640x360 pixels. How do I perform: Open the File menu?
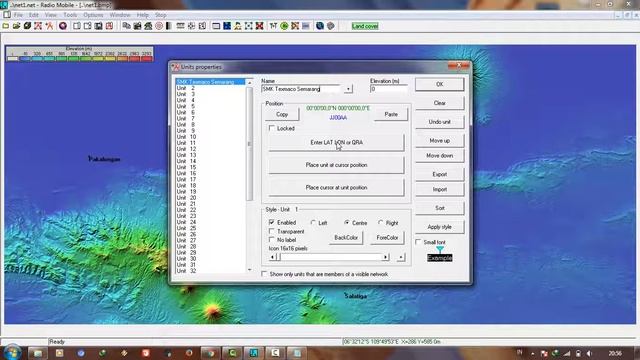coord(18,15)
